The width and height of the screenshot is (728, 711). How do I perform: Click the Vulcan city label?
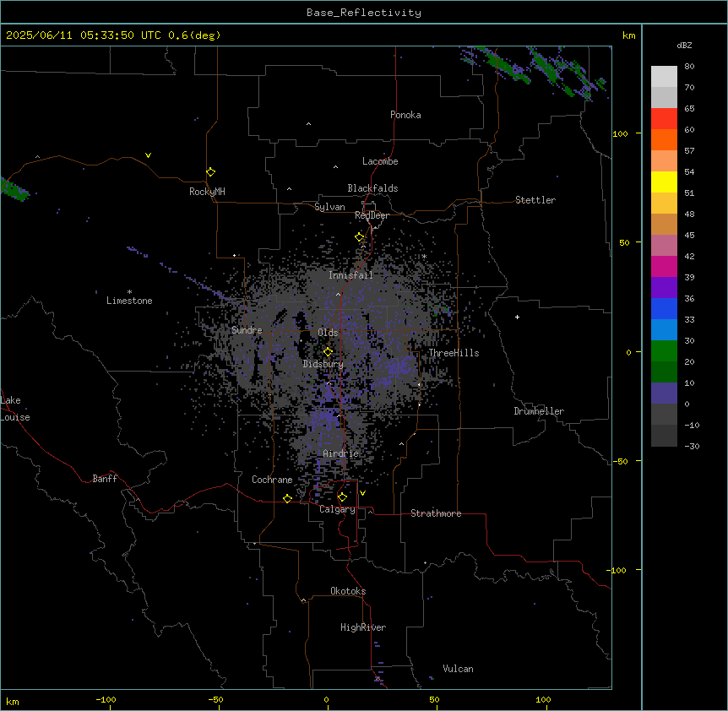[459, 669]
